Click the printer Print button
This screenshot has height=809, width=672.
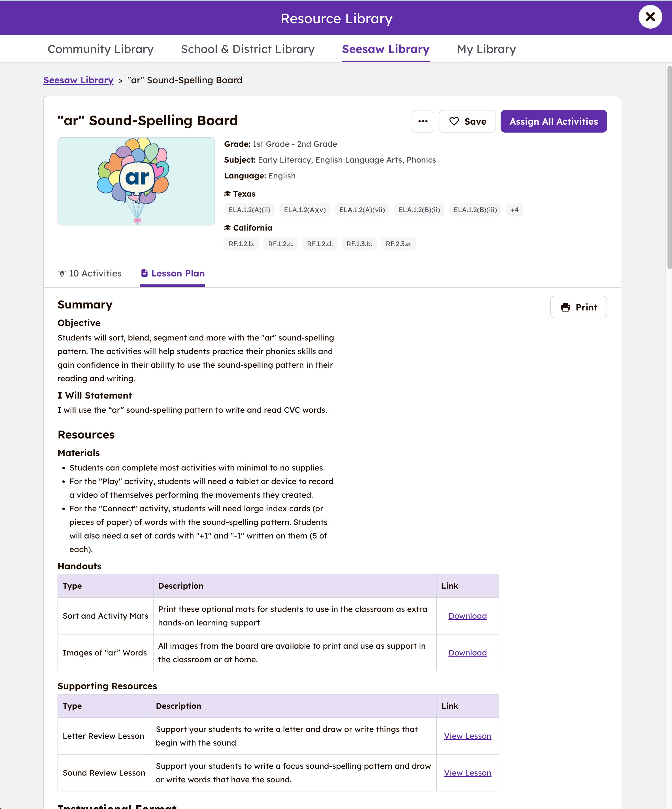click(578, 307)
